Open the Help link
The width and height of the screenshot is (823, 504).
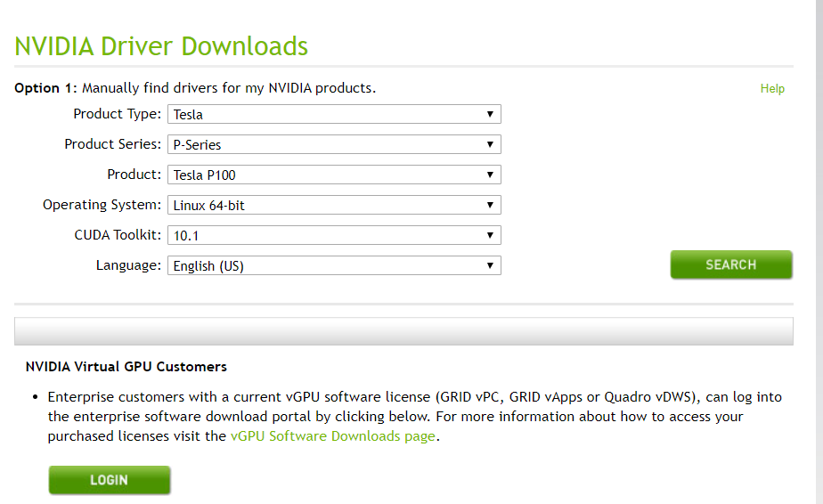coord(772,88)
